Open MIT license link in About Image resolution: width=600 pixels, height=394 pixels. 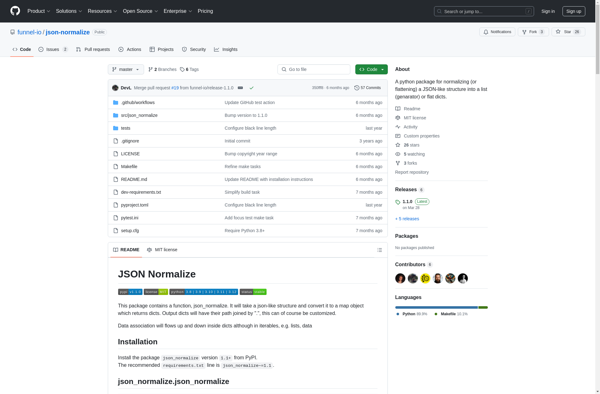click(411, 118)
